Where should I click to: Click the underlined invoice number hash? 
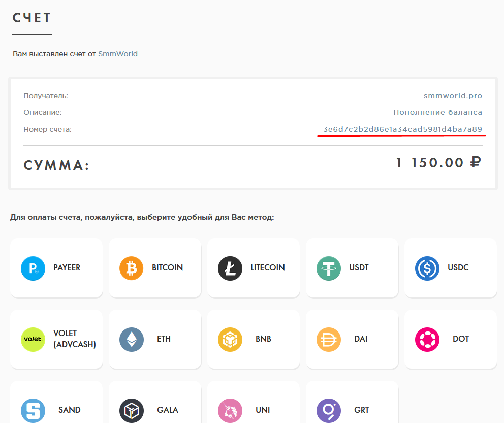coord(402,129)
